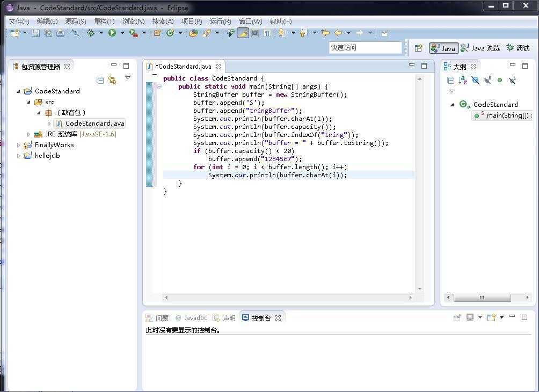Click the Save All toolbar icon
This screenshot has height=392, width=539.
click(x=48, y=33)
